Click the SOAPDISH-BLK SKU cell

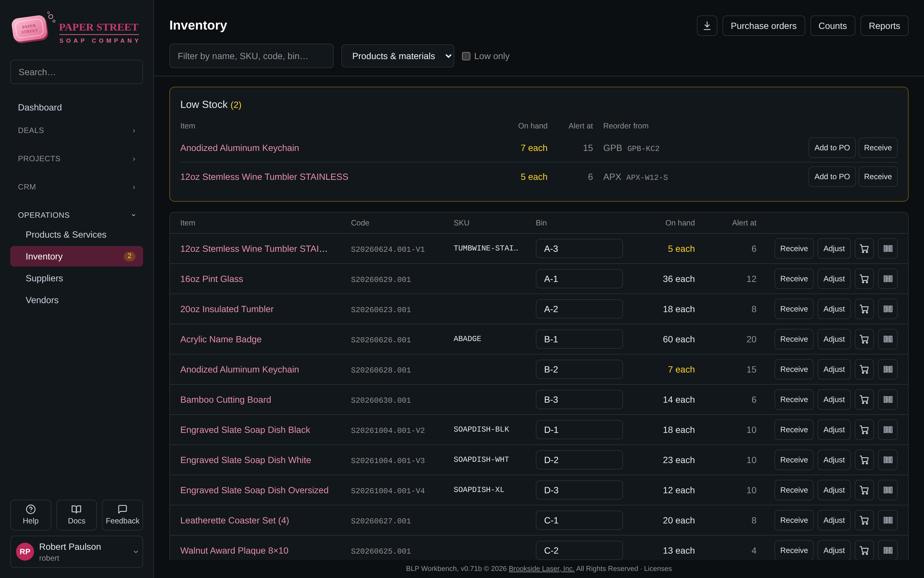coord(481,429)
